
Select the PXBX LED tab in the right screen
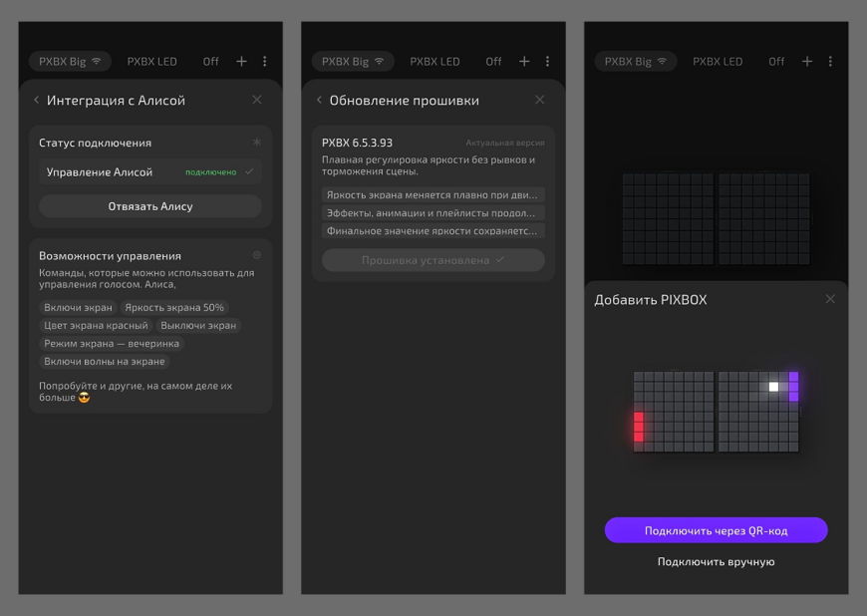(x=718, y=62)
